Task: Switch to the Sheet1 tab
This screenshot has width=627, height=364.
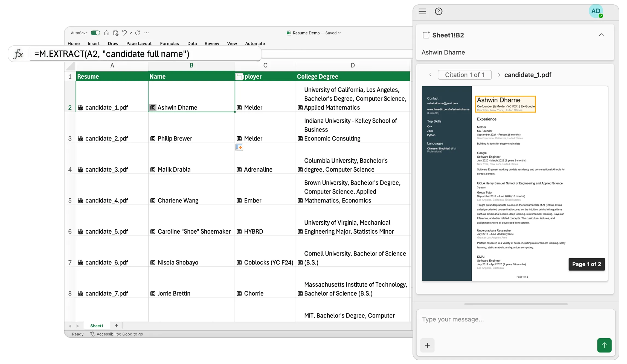Action: pyautogui.click(x=97, y=326)
